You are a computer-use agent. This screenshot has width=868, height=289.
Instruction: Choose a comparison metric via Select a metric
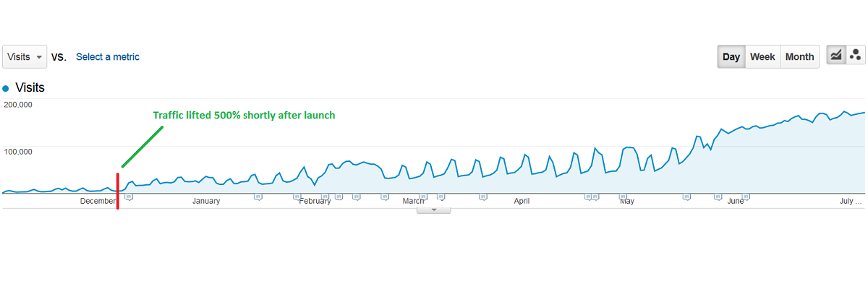point(108,56)
